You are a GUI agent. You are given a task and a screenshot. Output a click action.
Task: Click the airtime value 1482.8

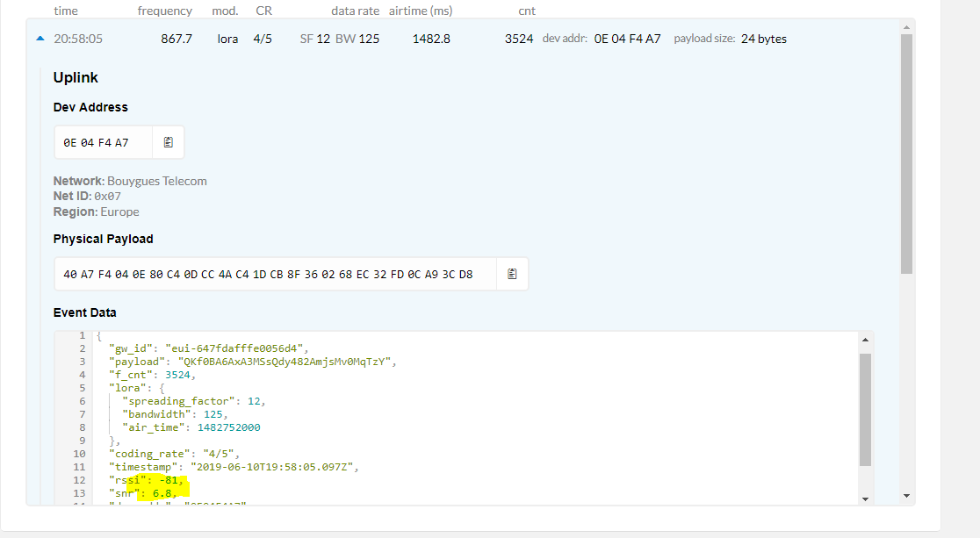pyautogui.click(x=431, y=39)
